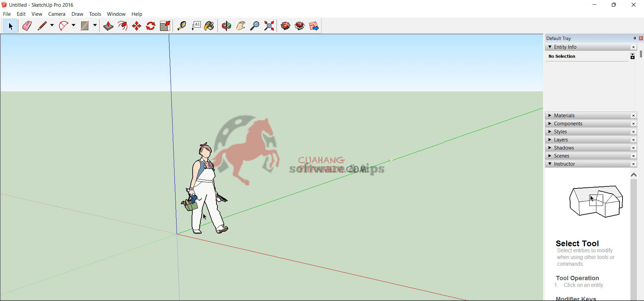
Task: Select the Rotate tool
Action: pos(151,26)
